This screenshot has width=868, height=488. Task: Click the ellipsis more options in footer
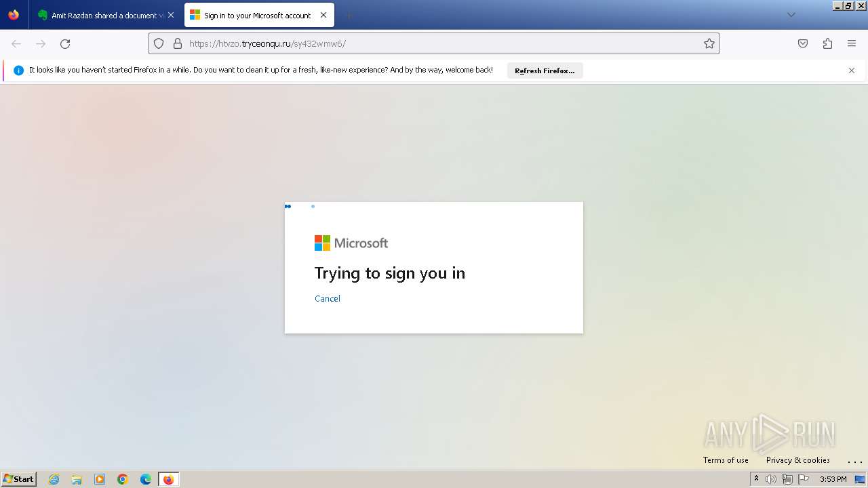click(854, 461)
